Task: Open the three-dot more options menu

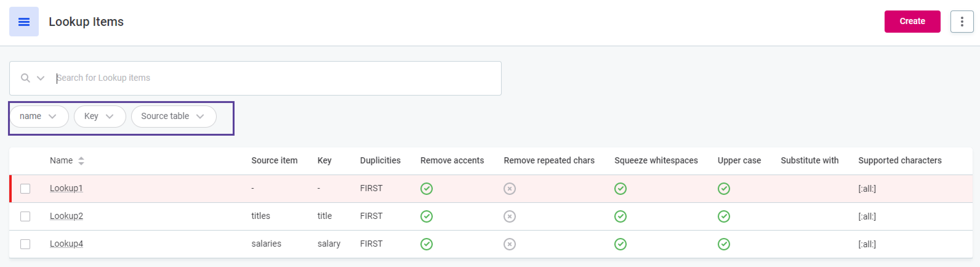Action: (x=961, y=22)
